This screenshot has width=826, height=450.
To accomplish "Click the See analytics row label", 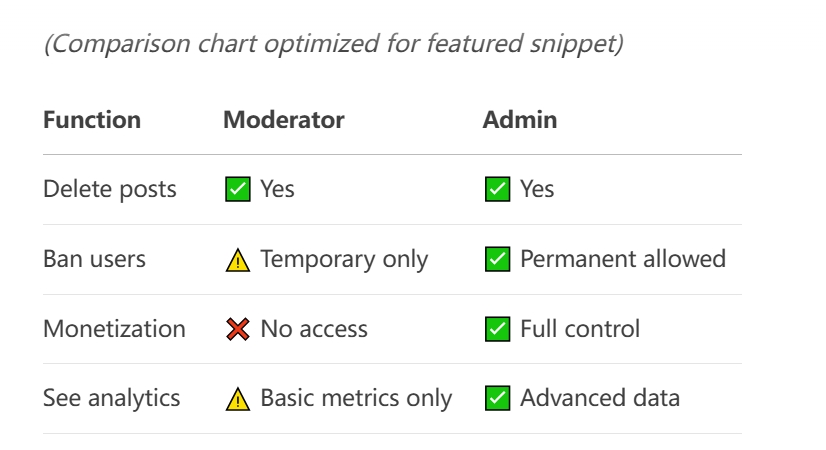I will pos(112,398).
